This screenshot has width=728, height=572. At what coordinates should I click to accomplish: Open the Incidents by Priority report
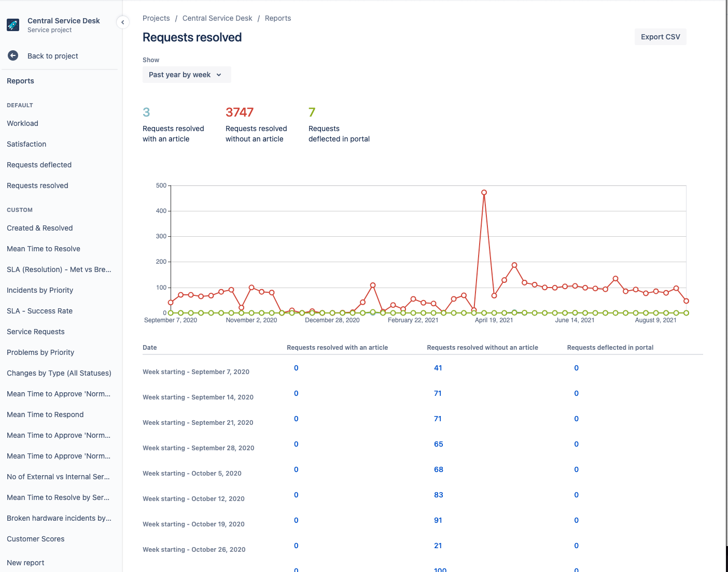pyautogui.click(x=40, y=290)
